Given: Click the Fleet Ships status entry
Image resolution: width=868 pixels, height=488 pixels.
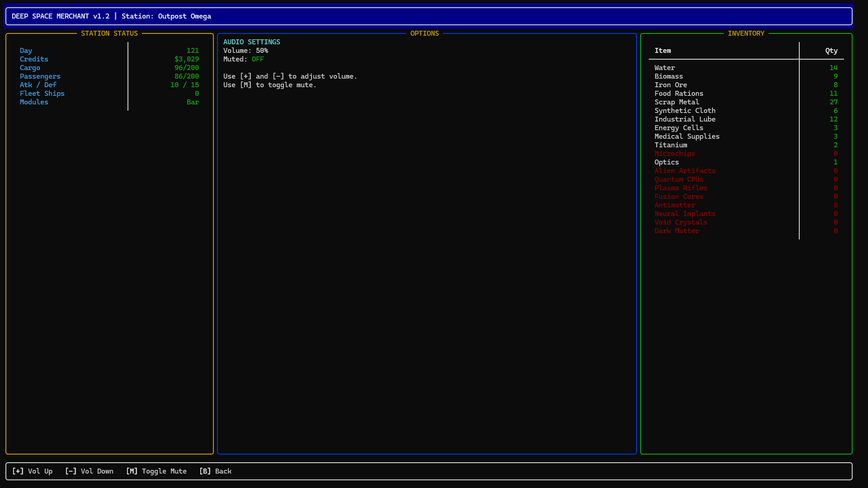Looking at the screenshot, I should pyautogui.click(x=42, y=93).
